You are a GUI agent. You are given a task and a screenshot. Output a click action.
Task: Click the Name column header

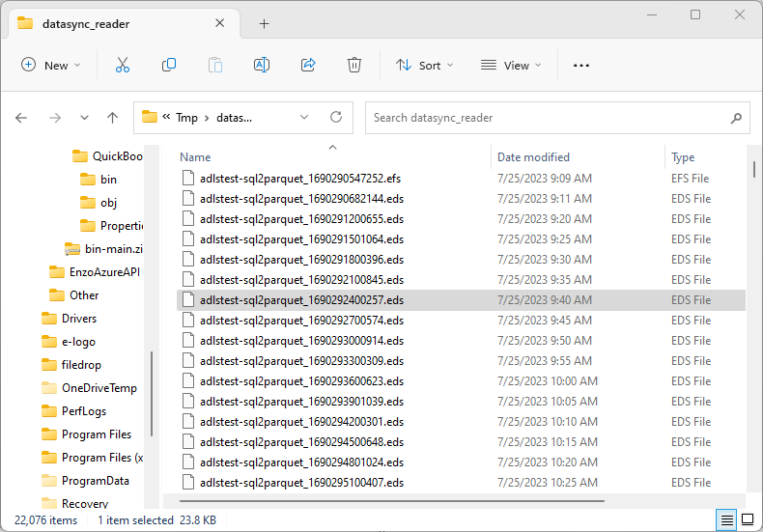(x=195, y=156)
